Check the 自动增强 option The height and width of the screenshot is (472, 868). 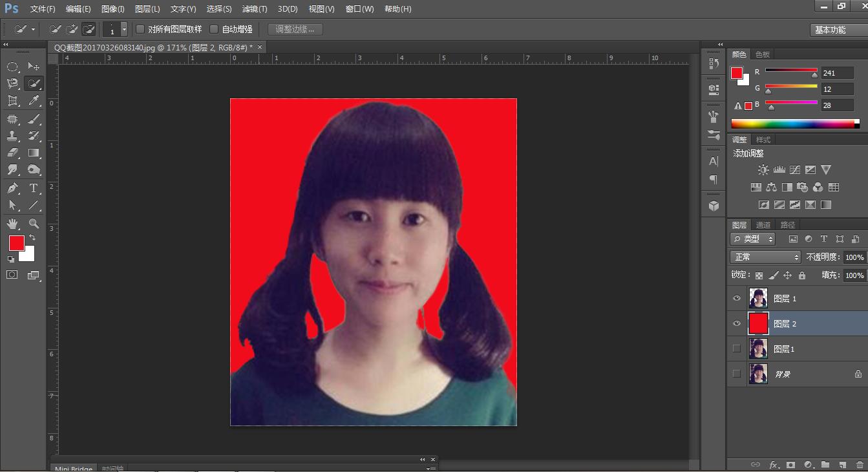[x=214, y=29]
